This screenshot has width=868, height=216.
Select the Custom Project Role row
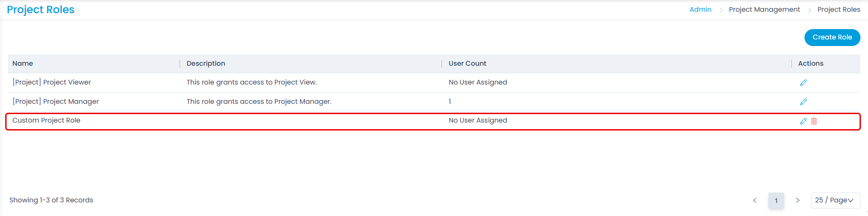[x=433, y=121]
